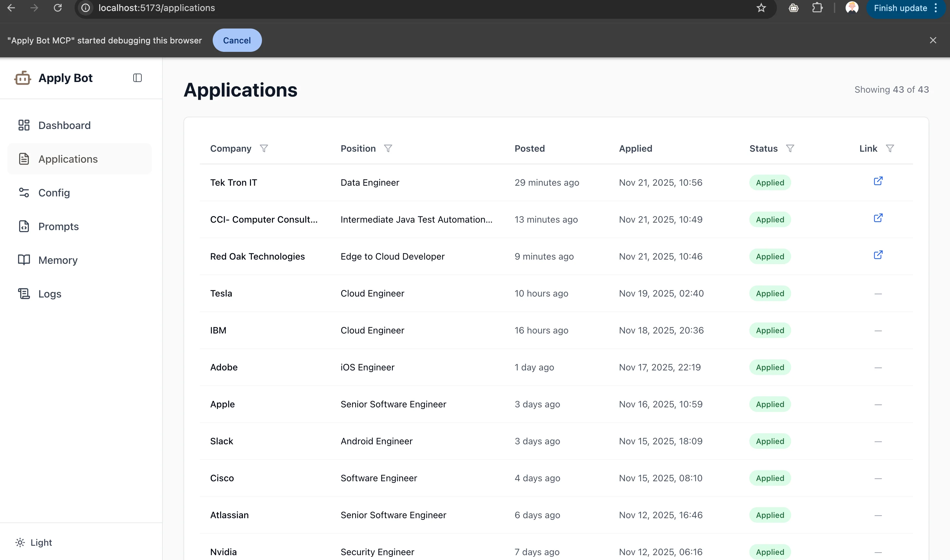Screen dimensions: 950x560
Task: Open the Company column filter
Action: (x=264, y=148)
